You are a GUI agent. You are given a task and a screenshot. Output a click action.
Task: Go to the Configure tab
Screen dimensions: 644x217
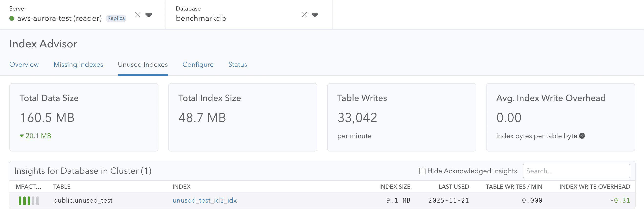(198, 65)
